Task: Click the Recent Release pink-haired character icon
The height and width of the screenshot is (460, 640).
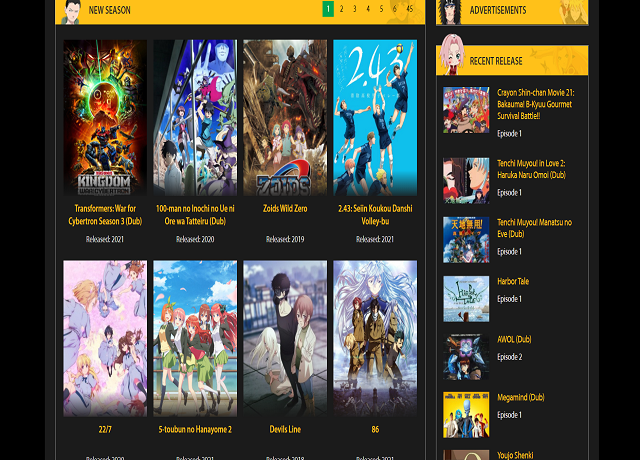Action: [x=451, y=59]
